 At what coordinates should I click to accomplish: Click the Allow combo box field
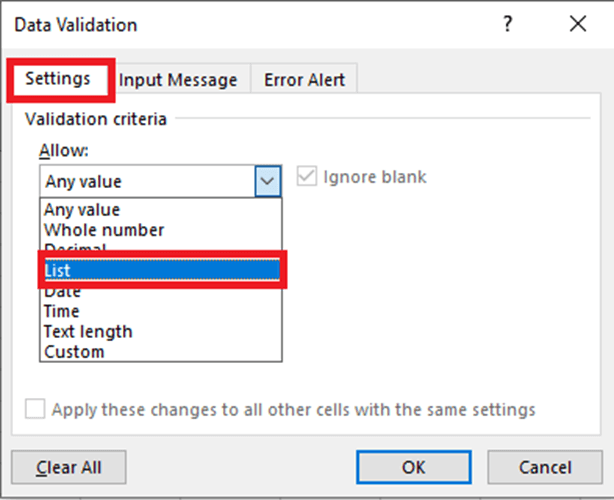click(x=148, y=181)
